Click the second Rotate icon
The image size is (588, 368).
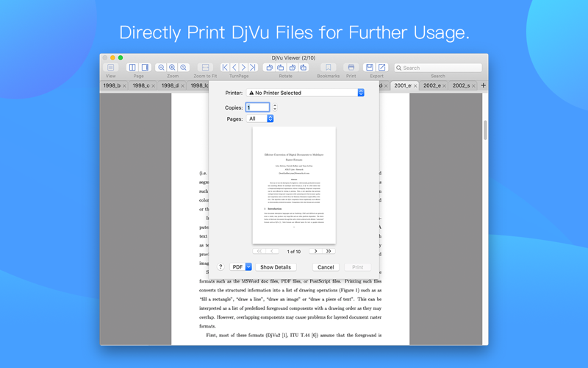pos(281,68)
